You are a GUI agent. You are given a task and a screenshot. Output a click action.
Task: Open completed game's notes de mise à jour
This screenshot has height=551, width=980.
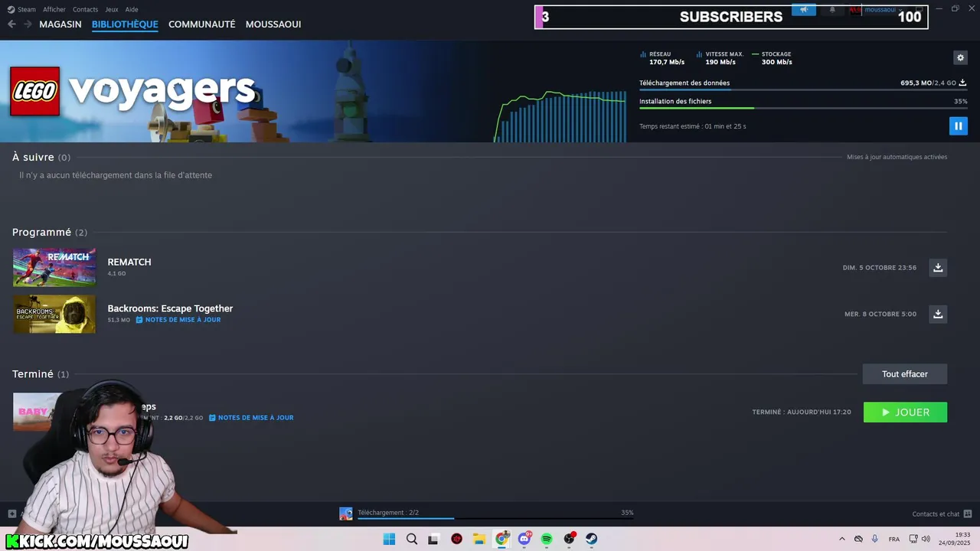pos(251,418)
